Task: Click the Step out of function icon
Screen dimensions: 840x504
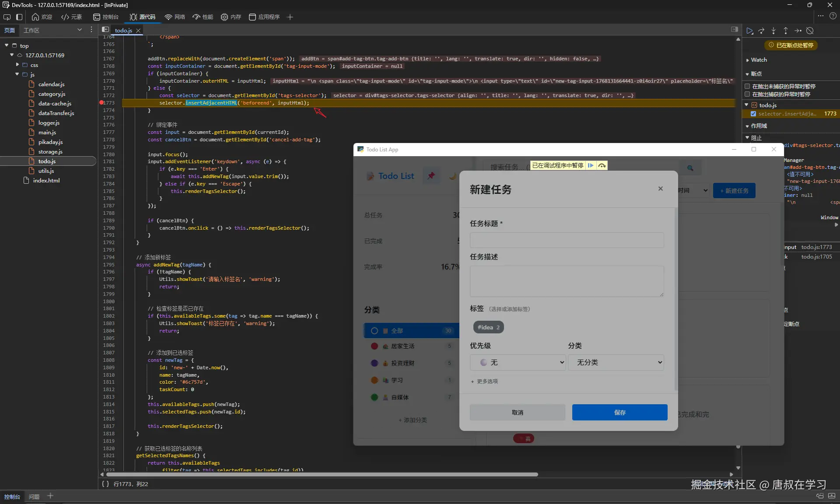Action: point(786,31)
